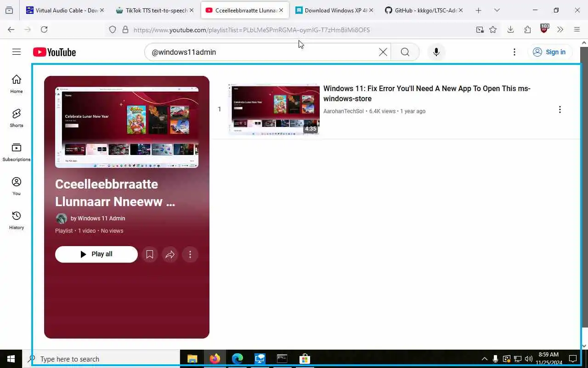The height and width of the screenshot is (368, 588).
Task: Open History in sidebar
Action: 17,220
